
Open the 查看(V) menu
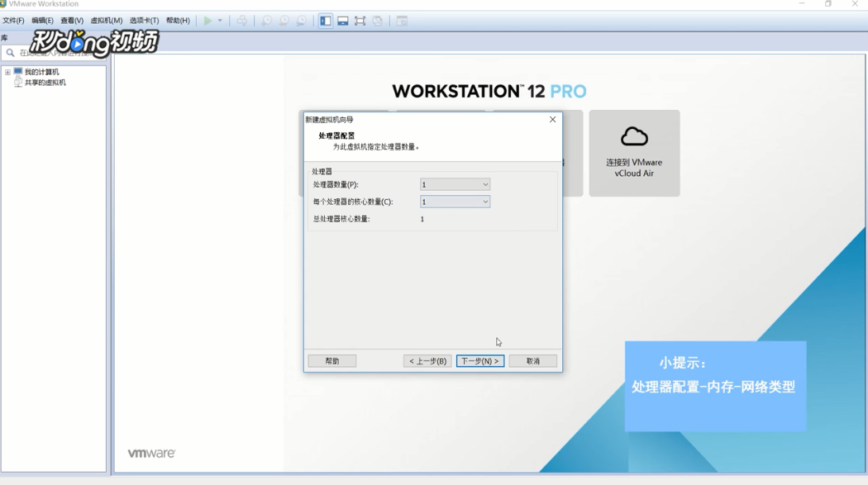click(72, 21)
